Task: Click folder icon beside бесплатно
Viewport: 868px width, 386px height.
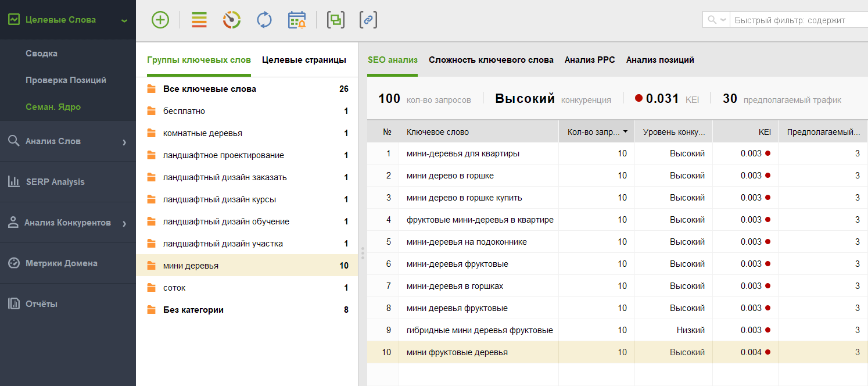Action: tap(152, 111)
